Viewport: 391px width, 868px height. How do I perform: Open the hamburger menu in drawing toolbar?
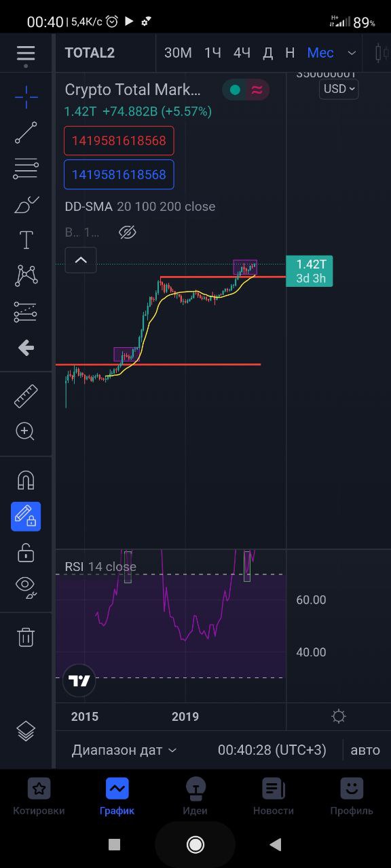click(26, 54)
